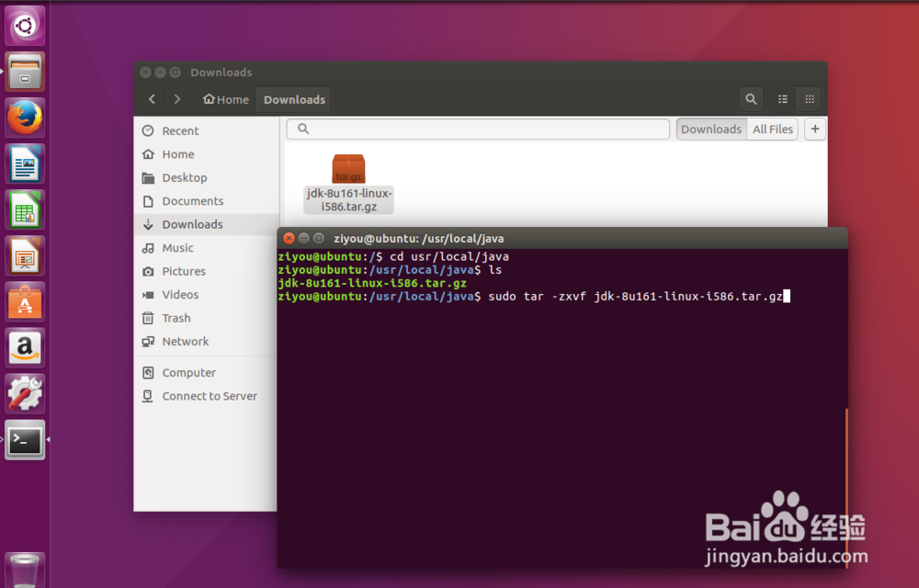Open the Files manager from the launcher
Viewport: 919px width, 588px height.
click(25, 72)
